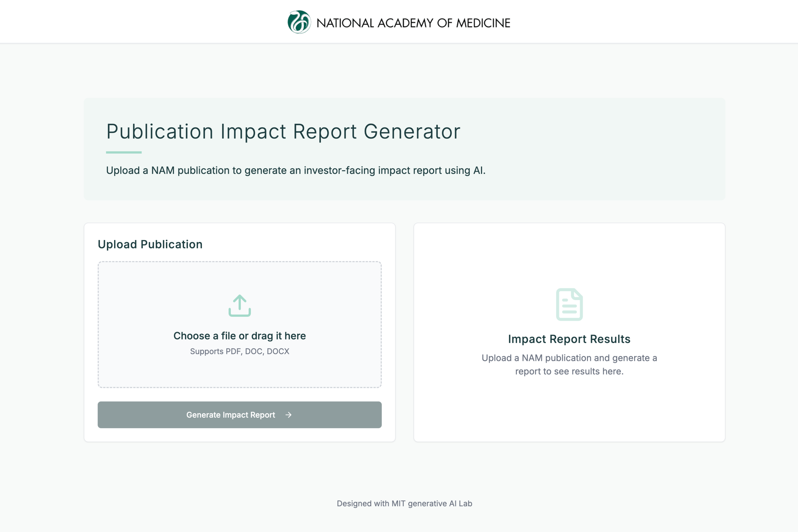Click the Upload Publication heading
Image resolution: width=798 pixels, height=532 pixels.
(150, 244)
